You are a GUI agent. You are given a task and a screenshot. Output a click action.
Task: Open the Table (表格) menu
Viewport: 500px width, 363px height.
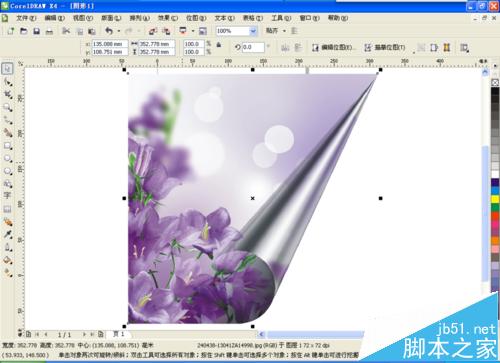253,18
